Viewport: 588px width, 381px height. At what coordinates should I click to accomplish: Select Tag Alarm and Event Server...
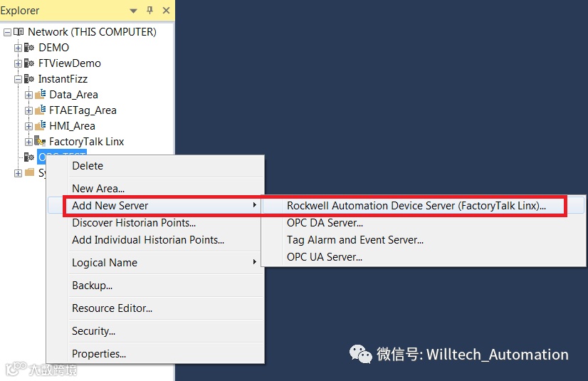[x=424, y=240]
